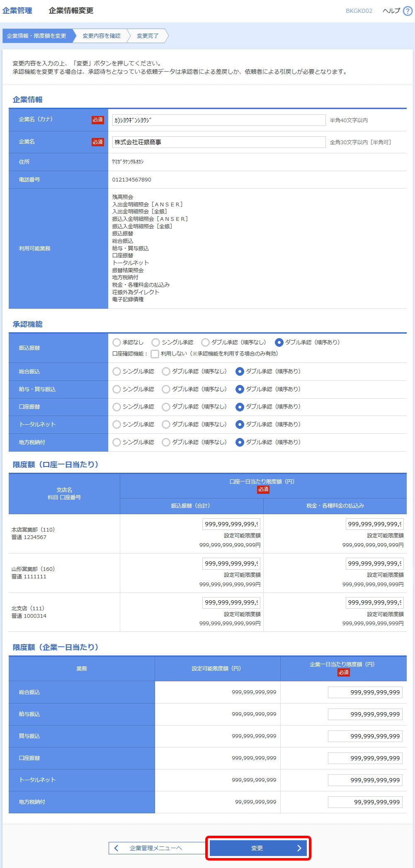Click the left chevron on 企業管理メニューへ button
This screenshot has height=868, width=415.
point(116,848)
